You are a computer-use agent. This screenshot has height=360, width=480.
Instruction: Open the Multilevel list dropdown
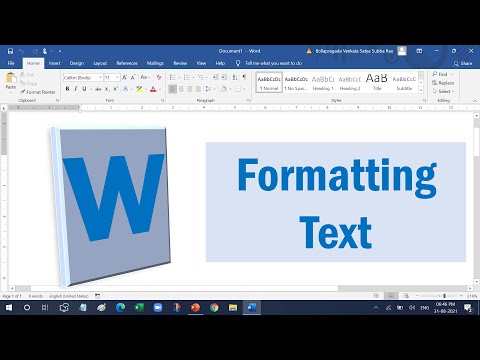(207, 78)
